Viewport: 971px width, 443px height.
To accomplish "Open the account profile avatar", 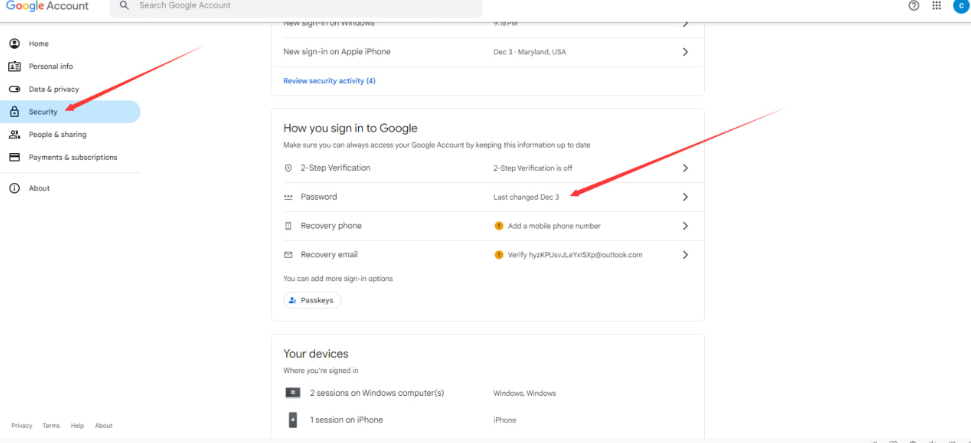I will 961,6.
